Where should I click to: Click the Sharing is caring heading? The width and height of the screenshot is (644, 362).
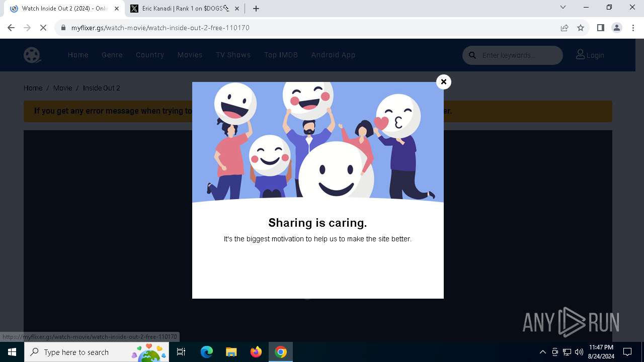click(317, 223)
